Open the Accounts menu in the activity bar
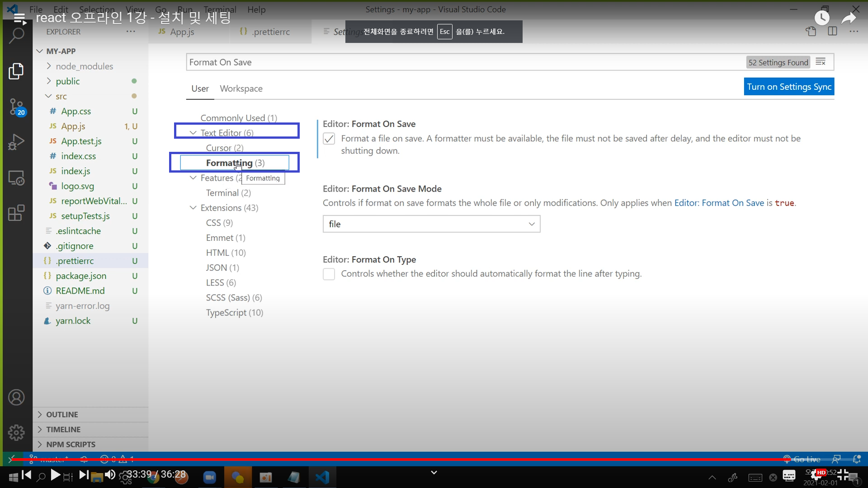The height and width of the screenshot is (488, 868). pos(16,398)
